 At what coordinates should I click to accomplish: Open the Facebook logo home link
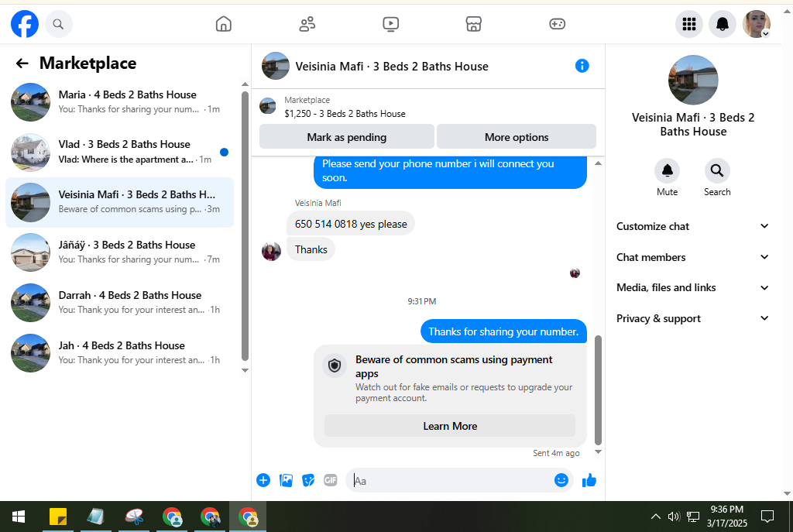pyautogui.click(x=25, y=24)
